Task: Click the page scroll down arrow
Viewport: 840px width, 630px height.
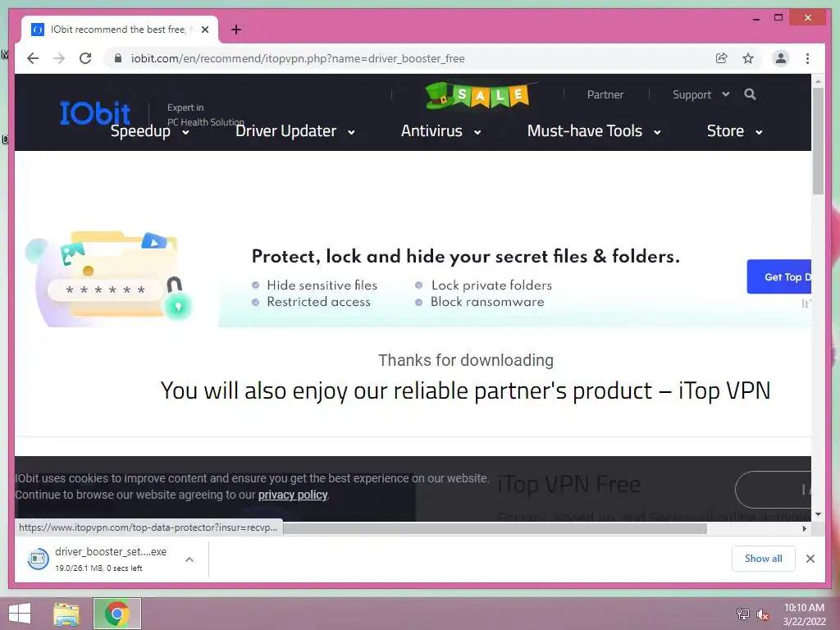Action: point(818,514)
